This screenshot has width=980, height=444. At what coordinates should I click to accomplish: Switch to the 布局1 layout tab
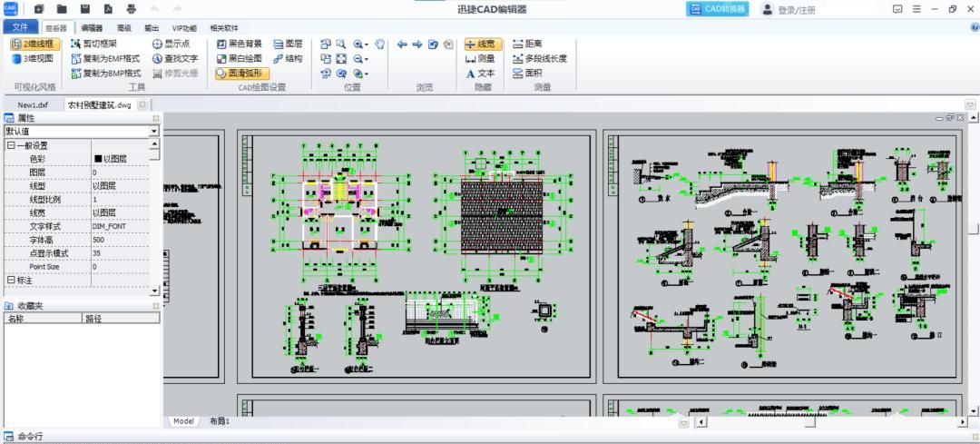click(x=220, y=421)
